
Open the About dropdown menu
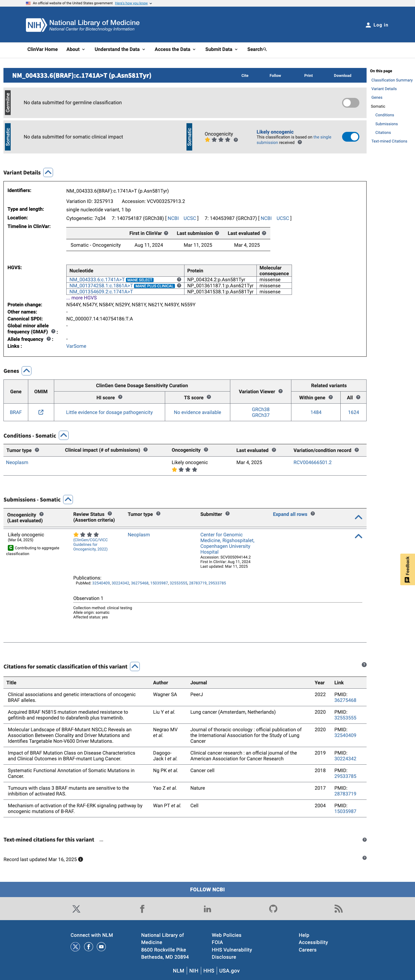[76, 50]
